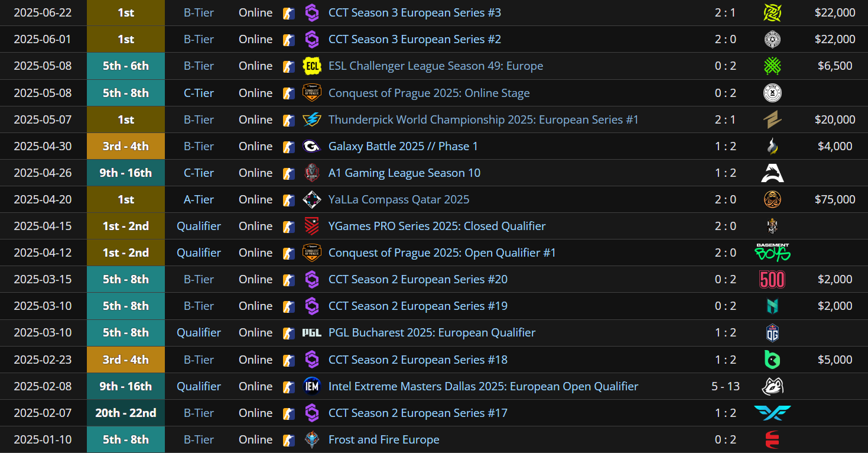Click the Counter-Strike game icon in Frost and Fire row
Image resolution: width=868 pixels, height=453 pixels.
click(288, 439)
